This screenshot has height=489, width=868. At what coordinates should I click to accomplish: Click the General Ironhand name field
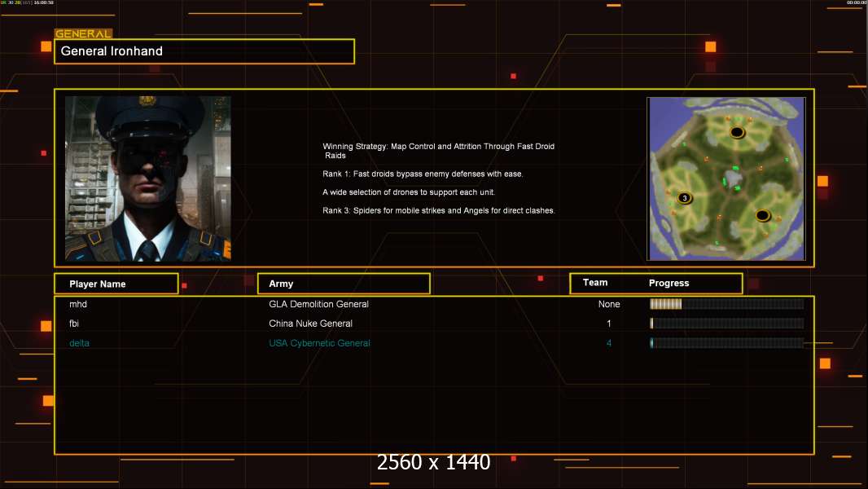tap(204, 51)
